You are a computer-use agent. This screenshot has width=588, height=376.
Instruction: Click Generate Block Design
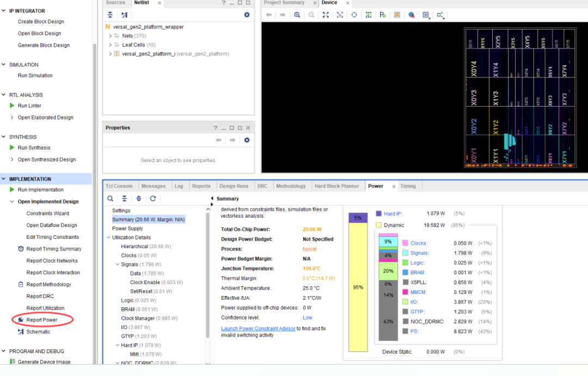(44, 45)
